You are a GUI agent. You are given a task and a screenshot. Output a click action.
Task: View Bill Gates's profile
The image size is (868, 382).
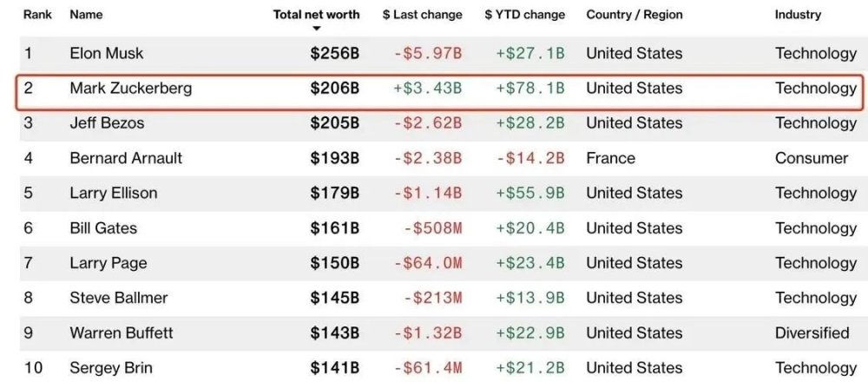103,228
